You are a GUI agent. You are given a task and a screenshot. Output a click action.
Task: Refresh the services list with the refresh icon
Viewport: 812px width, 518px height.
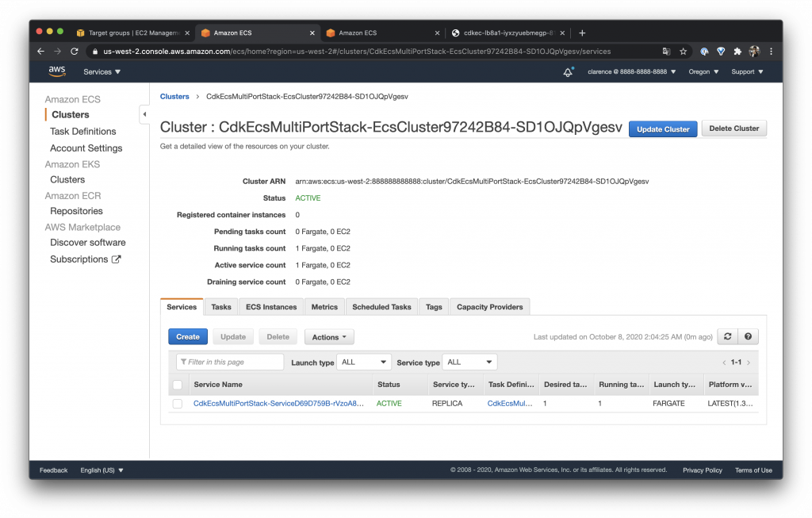click(x=728, y=336)
